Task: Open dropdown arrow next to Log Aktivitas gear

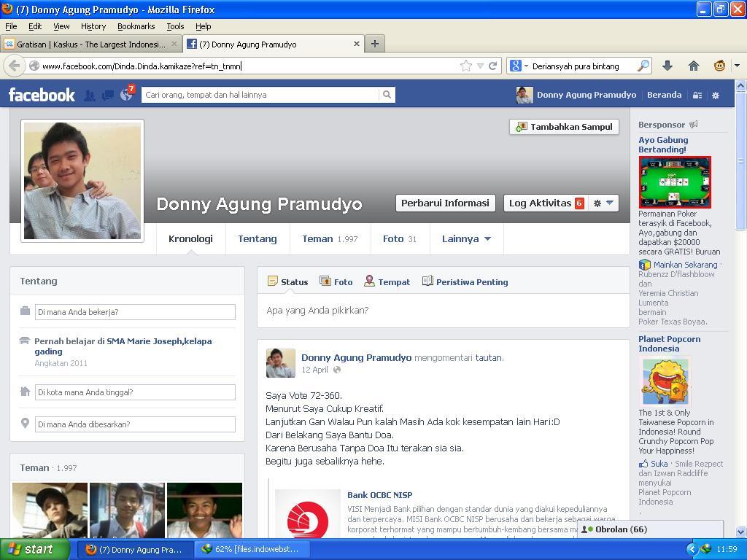Action: tap(610, 203)
